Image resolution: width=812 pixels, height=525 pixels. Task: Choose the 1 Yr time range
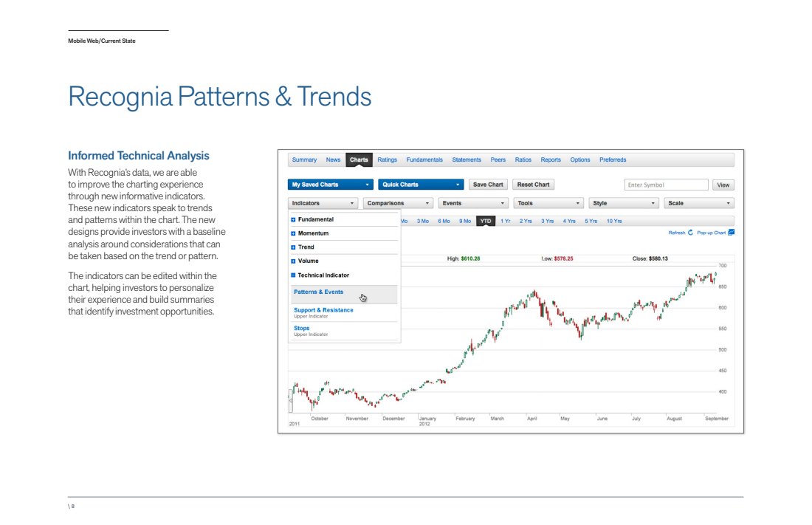point(506,222)
